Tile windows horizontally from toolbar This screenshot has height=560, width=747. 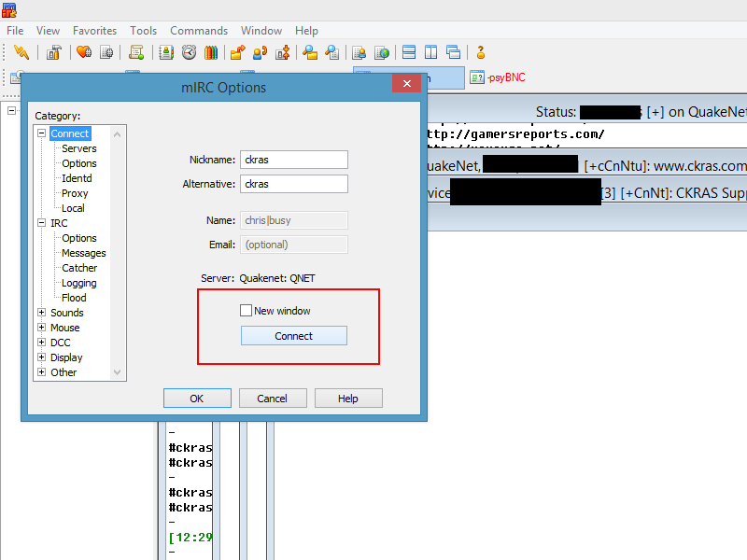pyautogui.click(x=409, y=52)
